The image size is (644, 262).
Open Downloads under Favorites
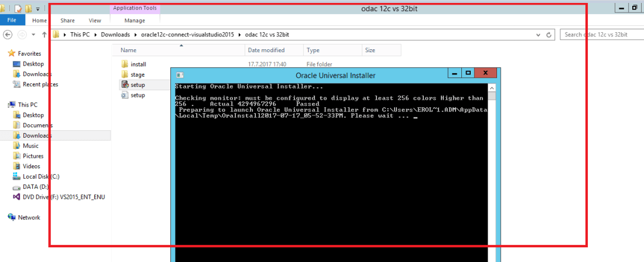37,74
